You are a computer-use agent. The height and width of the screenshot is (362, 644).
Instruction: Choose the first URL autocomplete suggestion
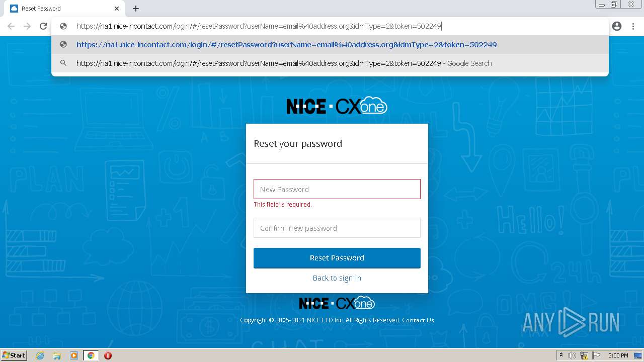(x=330, y=45)
